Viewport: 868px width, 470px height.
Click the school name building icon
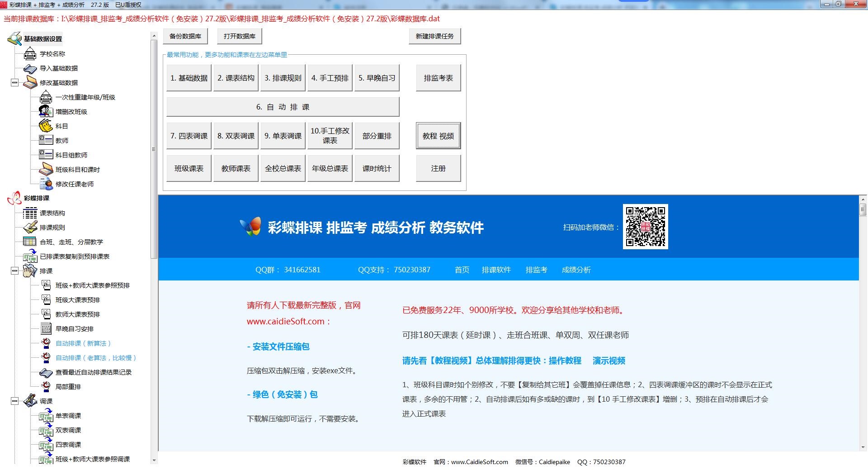pos(30,54)
